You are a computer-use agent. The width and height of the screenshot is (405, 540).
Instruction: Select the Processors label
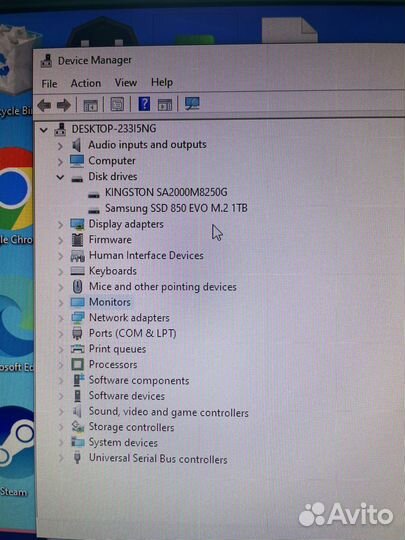(113, 365)
